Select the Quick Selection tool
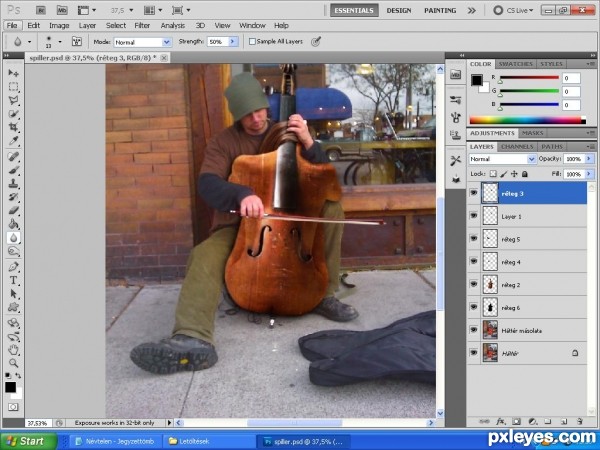Image resolution: width=600 pixels, height=450 pixels. click(x=13, y=114)
